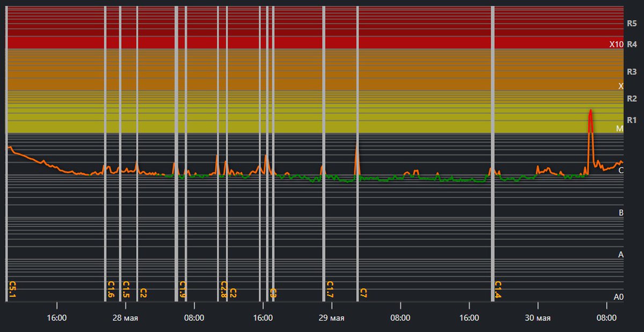Click the C5.1 flare marker label
Image resolution: width=644 pixels, height=332 pixels.
[x=13, y=290]
